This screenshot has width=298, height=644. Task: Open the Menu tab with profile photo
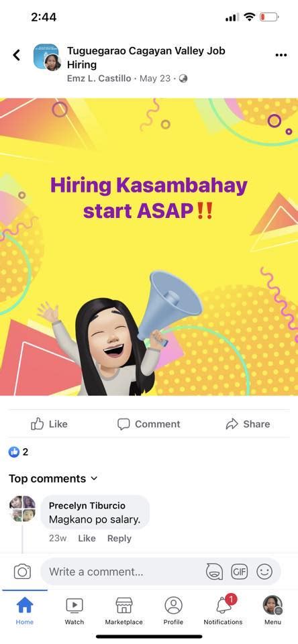pyautogui.click(x=272, y=610)
